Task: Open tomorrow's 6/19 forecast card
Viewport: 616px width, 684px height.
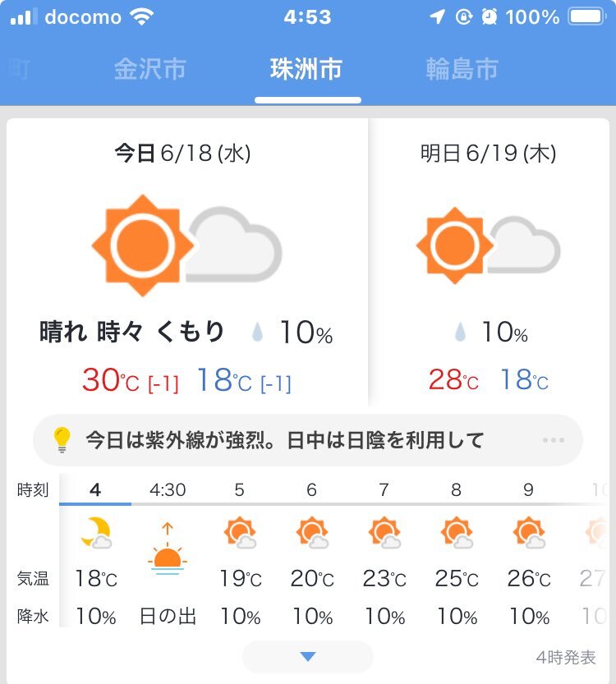Action: point(489,262)
